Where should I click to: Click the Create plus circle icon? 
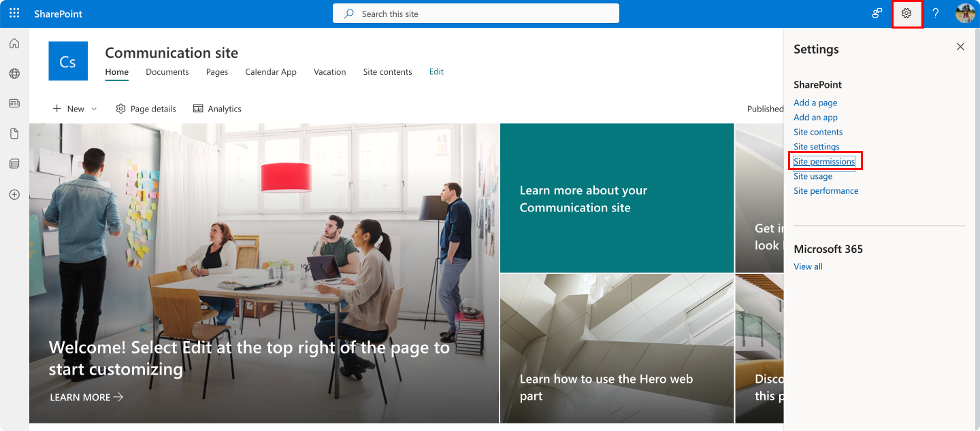(x=14, y=194)
